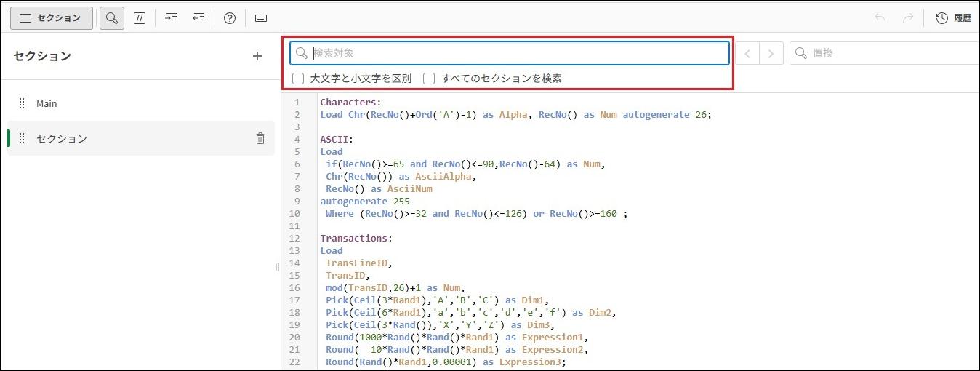Add a new section with plus icon
The width and height of the screenshot is (980, 371).
(257, 56)
